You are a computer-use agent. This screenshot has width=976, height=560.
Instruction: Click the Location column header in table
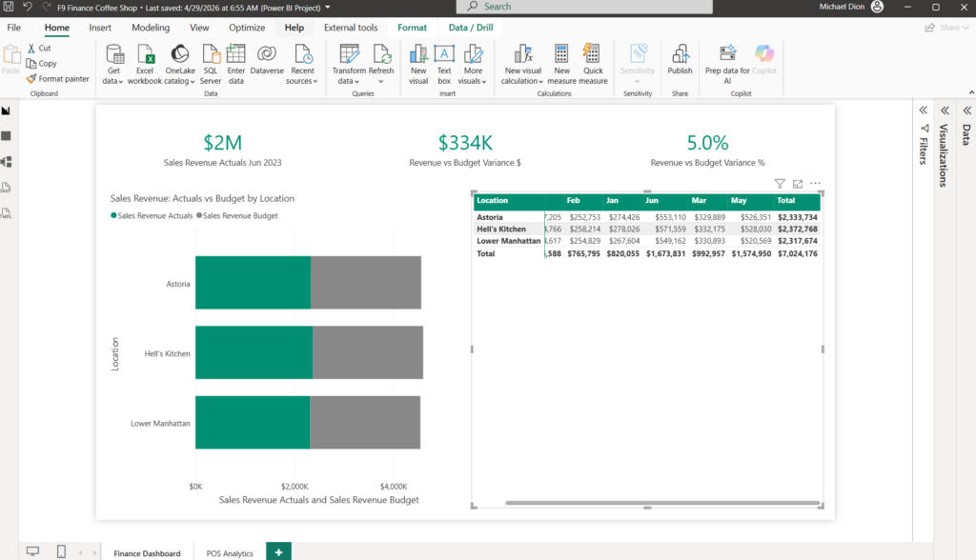493,200
